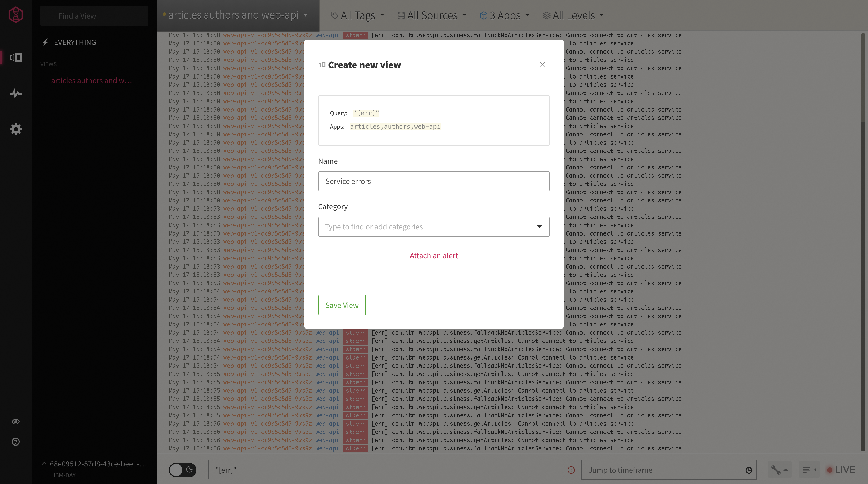Click the Live indicator icon in bottom bar

(830, 470)
